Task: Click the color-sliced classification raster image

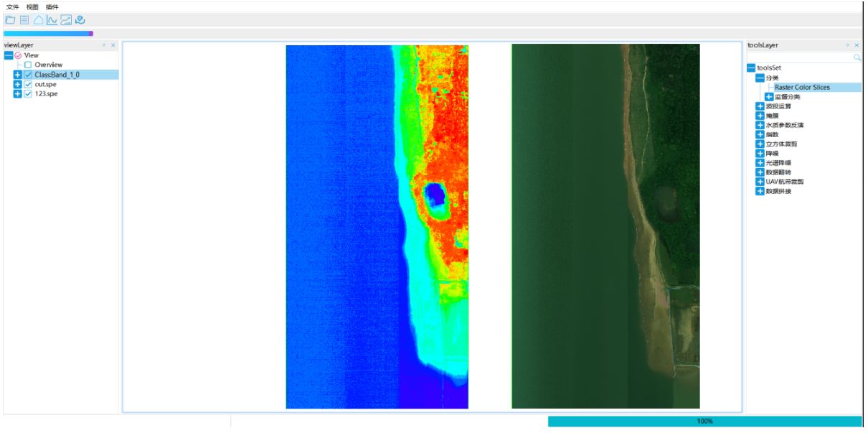Action: 377,227
